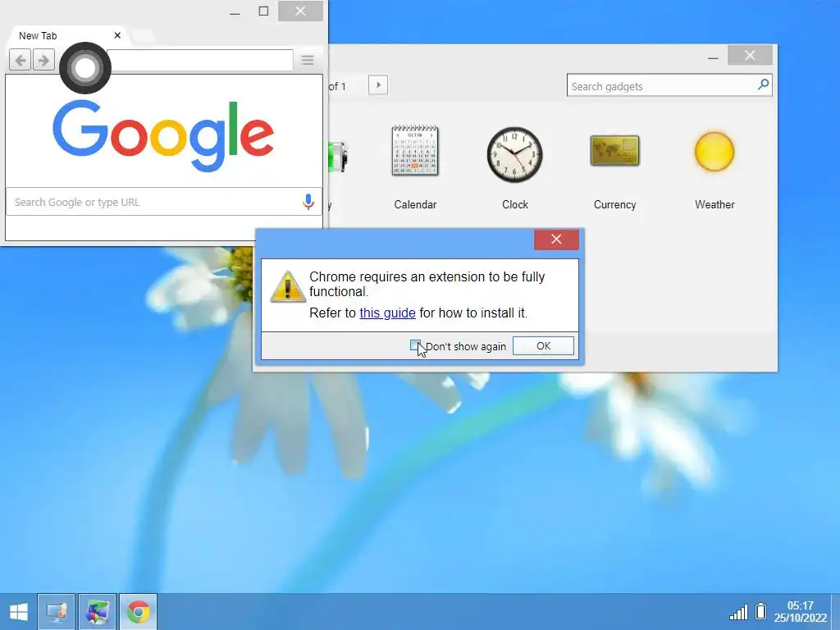The width and height of the screenshot is (840, 630).
Task: Click the Chrome back arrow
Action: (21, 60)
